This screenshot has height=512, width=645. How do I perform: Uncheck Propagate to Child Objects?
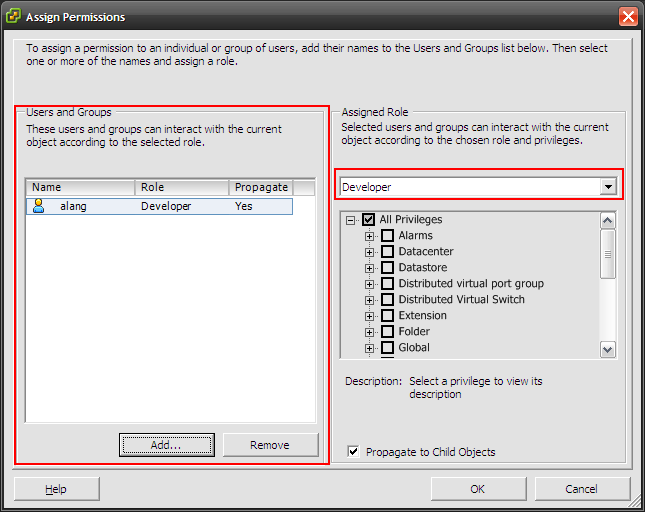tap(353, 452)
